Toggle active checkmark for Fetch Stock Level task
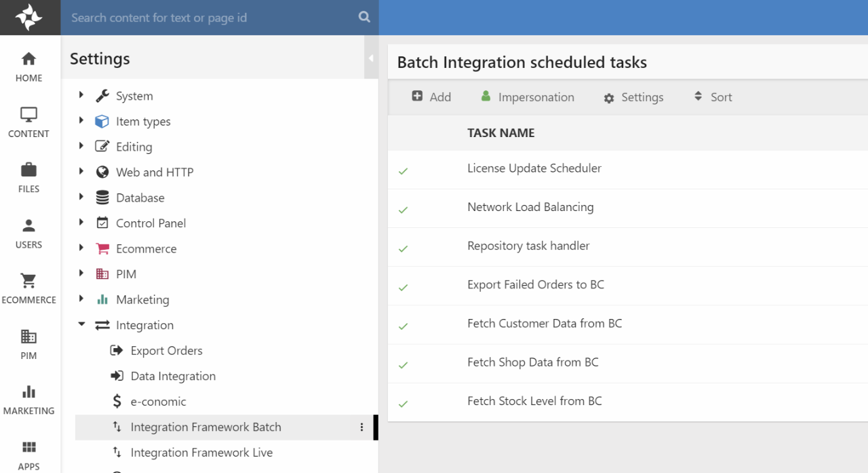Viewport: 868px width, 473px height. click(403, 404)
